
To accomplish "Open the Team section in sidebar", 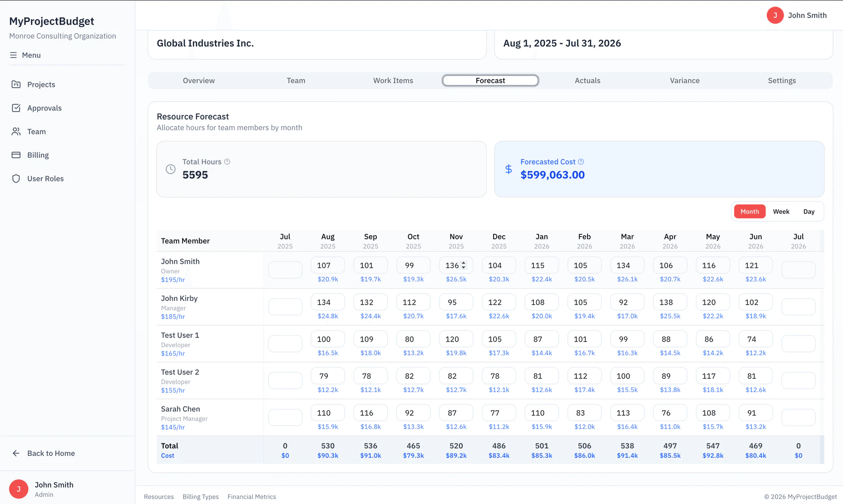I will 36,132.
